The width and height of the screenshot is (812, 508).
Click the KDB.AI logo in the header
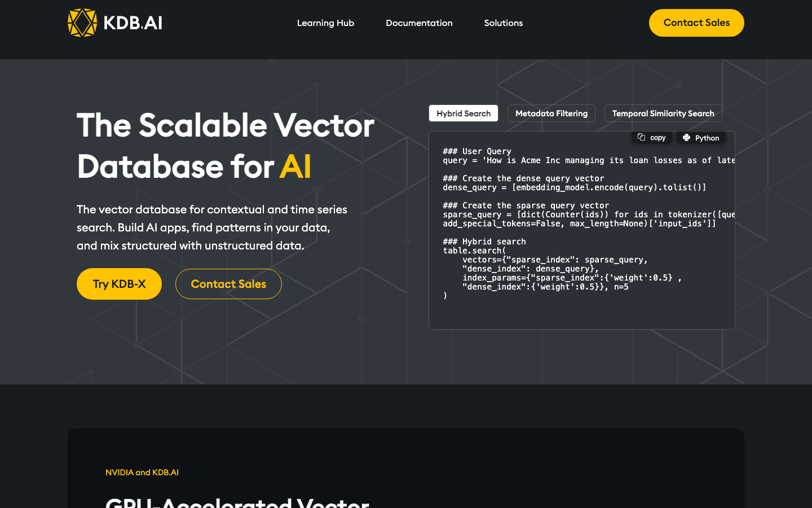[x=115, y=23]
